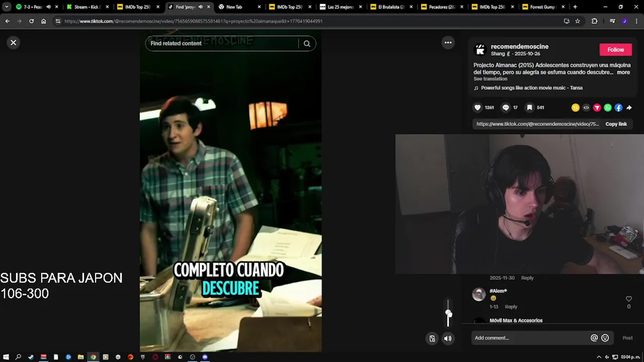Click the Copy link button
This screenshot has width=644, height=362.
coord(616,124)
